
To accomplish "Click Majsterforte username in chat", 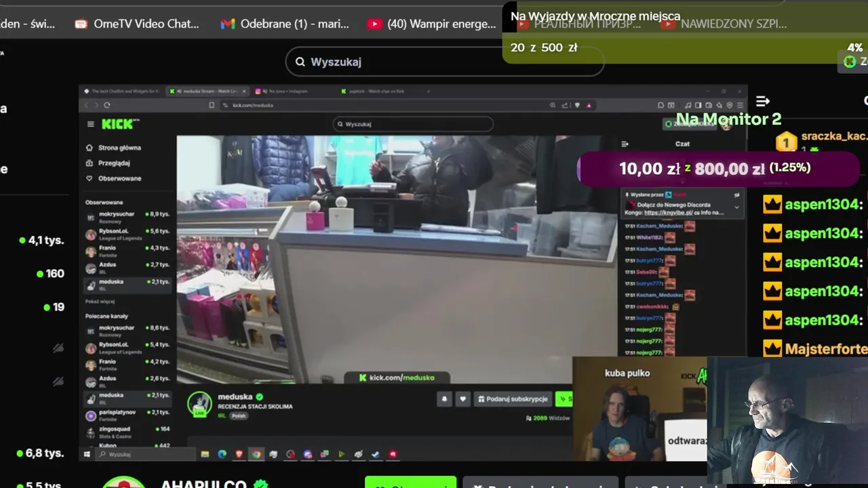I will tap(826, 349).
